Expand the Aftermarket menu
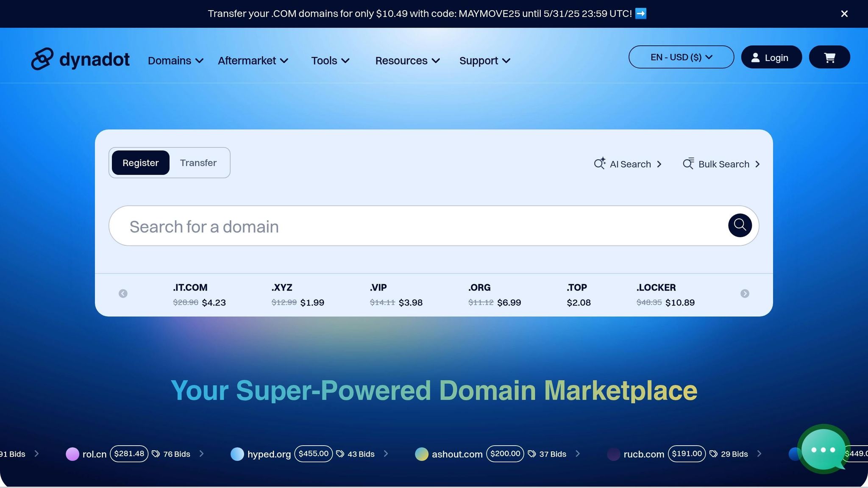 (x=253, y=61)
